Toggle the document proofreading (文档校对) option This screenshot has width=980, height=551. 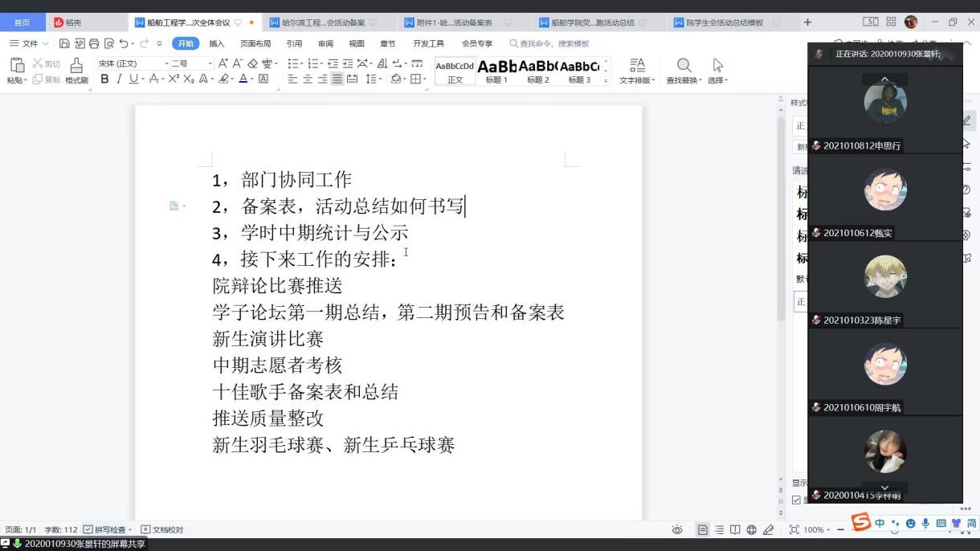(145, 529)
